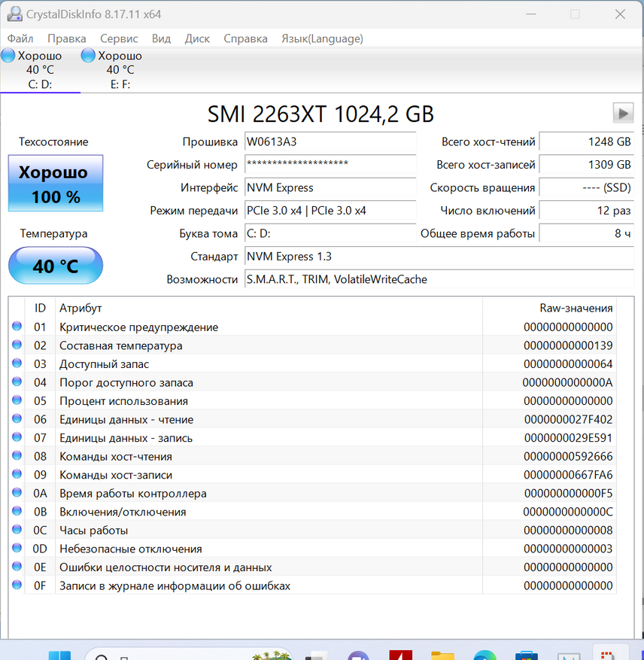Click the status orb of attribute 01

(x=17, y=327)
